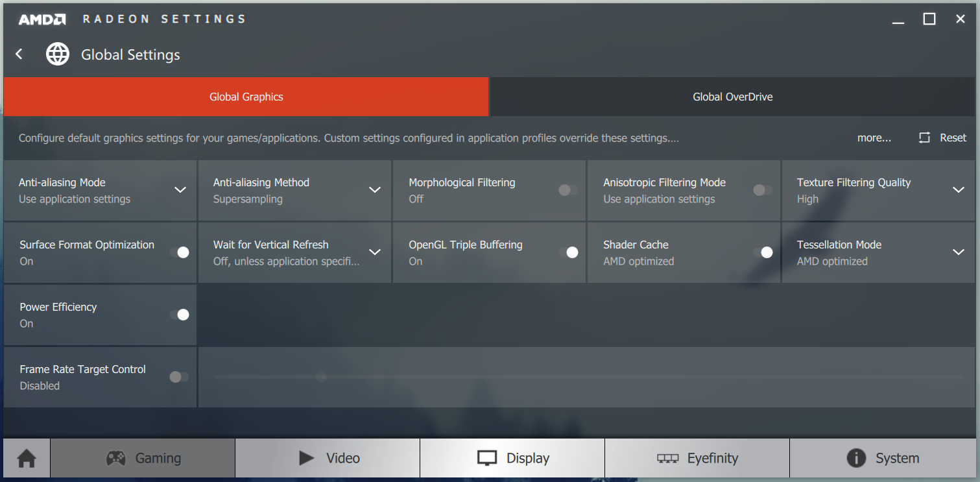The width and height of the screenshot is (980, 482).
Task: Open Texture Filtering Quality dropdown arrow
Action: [x=959, y=190]
